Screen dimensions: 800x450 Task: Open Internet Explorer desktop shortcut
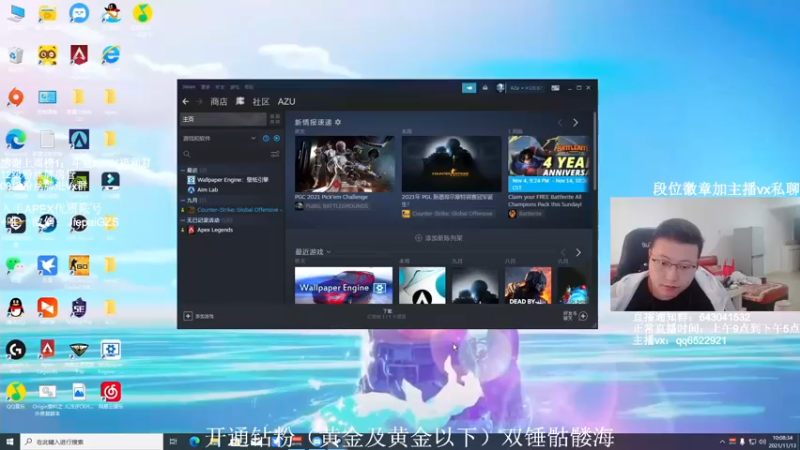click(x=111, y=55)
